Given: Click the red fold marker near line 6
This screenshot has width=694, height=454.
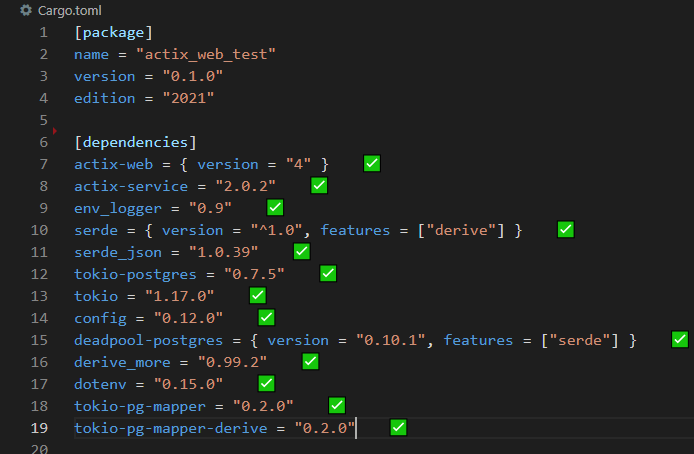Looking at the screenshot, I should [55, 131].
